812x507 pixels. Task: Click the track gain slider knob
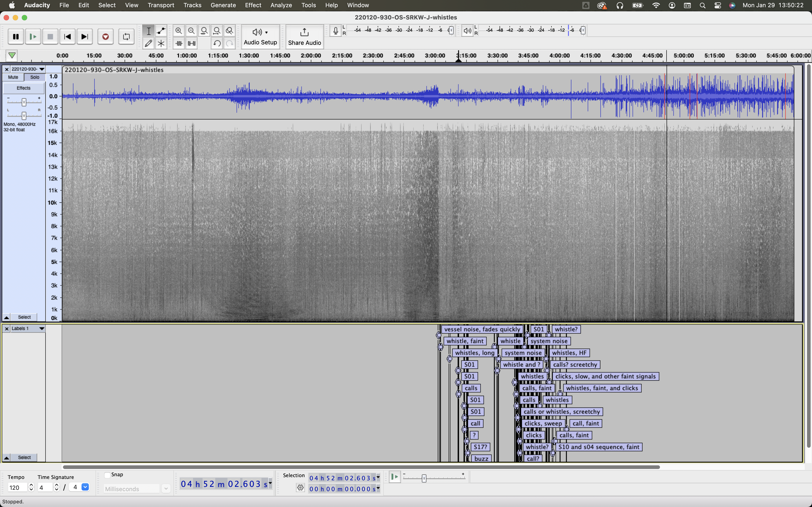click(x=24, y=102)
